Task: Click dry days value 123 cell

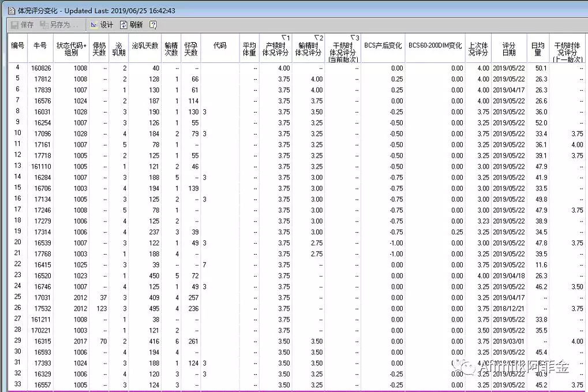Action: pyautogui.click(x=102, y=308)
